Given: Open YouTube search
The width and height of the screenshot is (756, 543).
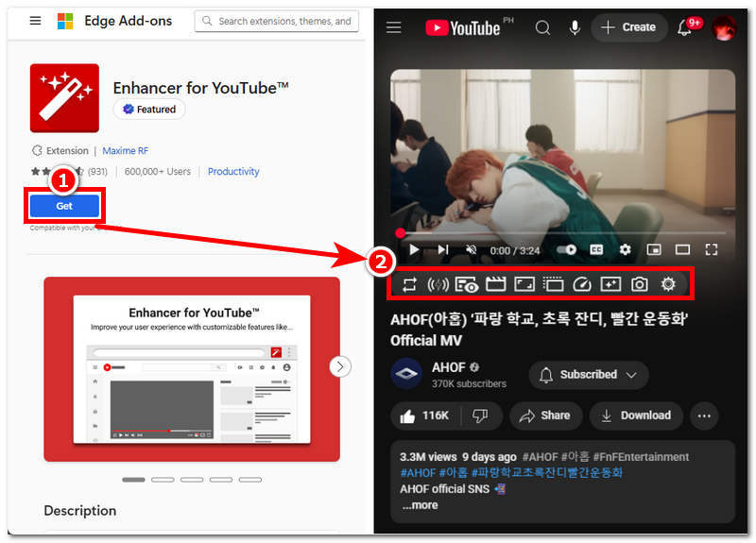Looking at the screenshot, I should 542,27.
